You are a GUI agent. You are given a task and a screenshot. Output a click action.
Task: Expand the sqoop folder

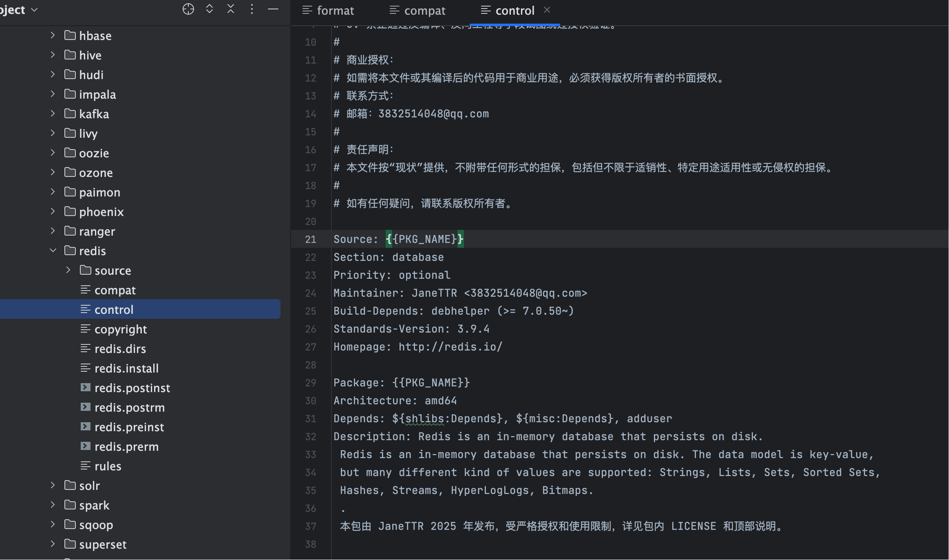53,525
